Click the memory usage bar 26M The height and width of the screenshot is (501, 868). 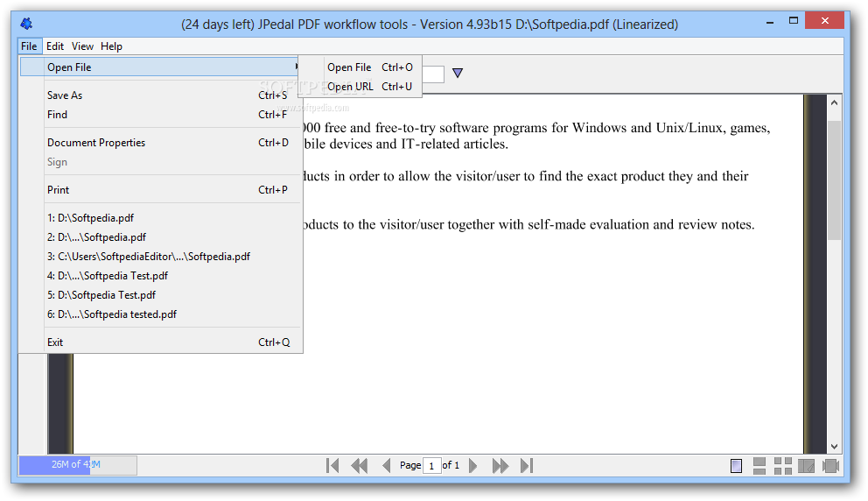78,465
